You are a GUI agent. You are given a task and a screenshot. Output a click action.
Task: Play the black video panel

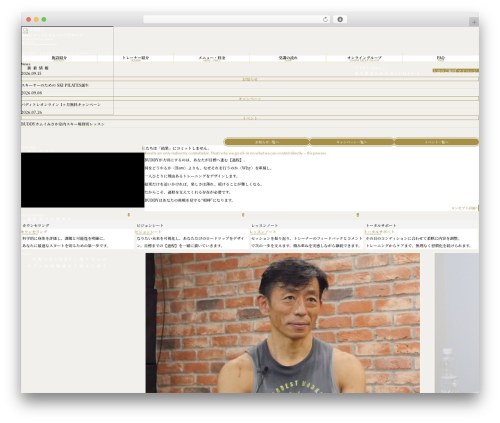pos(83,180)
